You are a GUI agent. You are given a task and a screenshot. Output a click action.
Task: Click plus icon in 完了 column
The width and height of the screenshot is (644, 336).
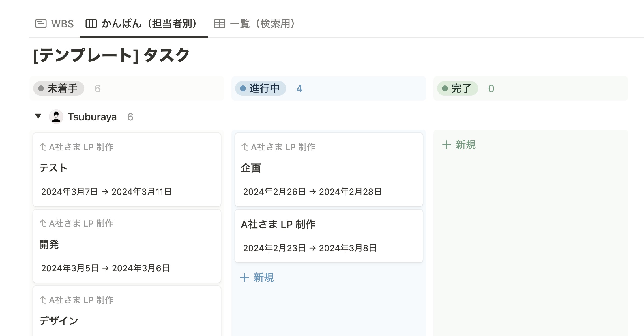click(446, 145)
